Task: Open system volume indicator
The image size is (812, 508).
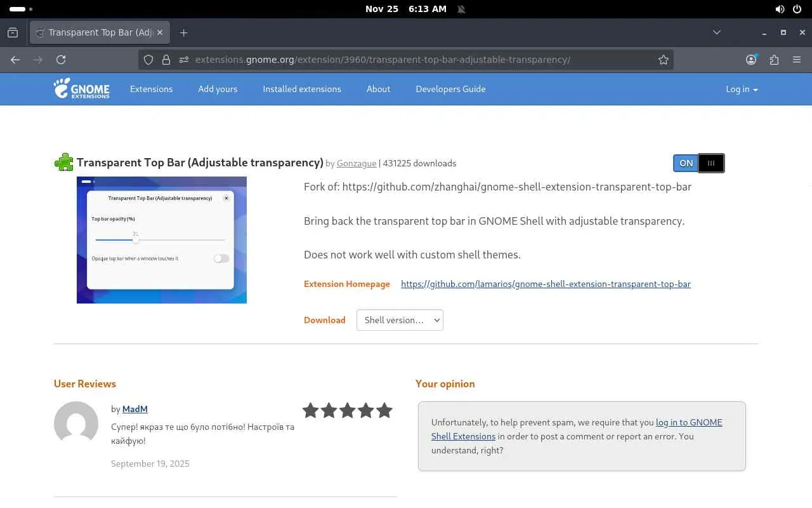Action: click(x=780, y=9)
